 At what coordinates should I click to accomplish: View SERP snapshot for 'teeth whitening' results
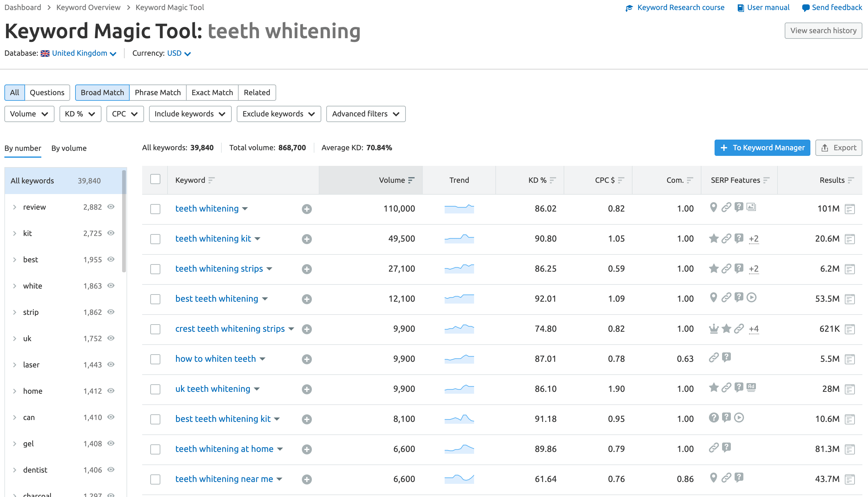[x=850, y=209]
